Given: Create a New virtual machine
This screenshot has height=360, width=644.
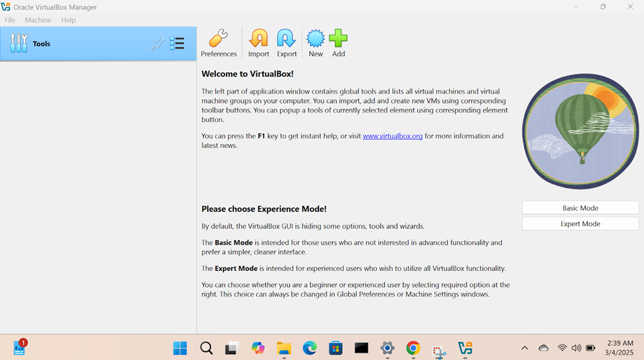Looking at the screenshot, I should [x=316, y=43].
